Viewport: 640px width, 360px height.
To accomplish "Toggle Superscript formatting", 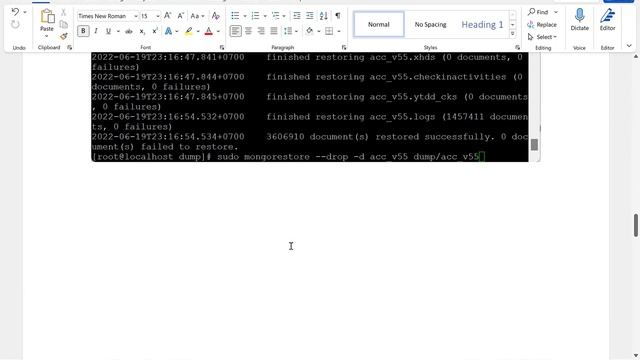I will click(x=155, y=31).
